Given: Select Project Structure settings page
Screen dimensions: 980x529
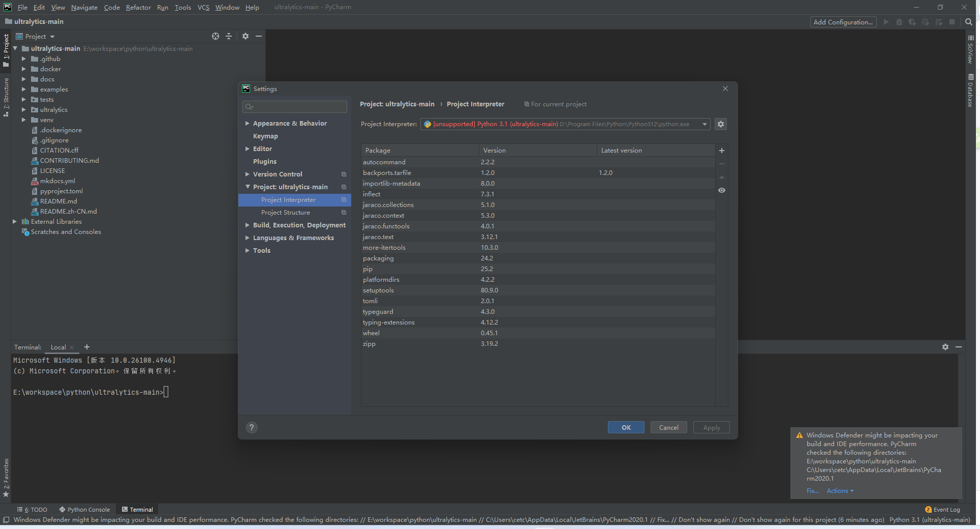Looking at the screenshot, I should (285, 213).
